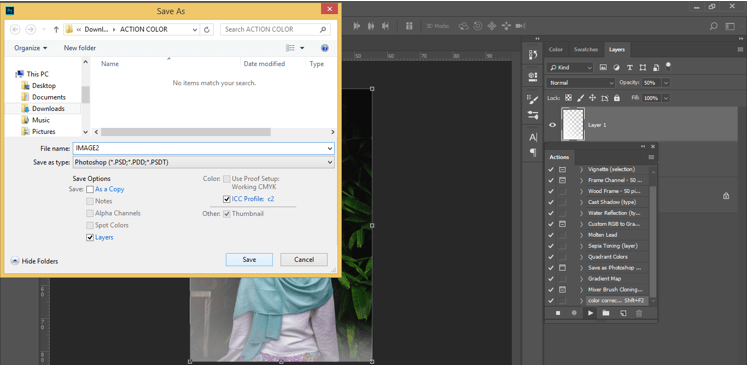The width and height of the screenshot is (748, 366).
Task: Click the Cancel button
Action: (304, 260)
